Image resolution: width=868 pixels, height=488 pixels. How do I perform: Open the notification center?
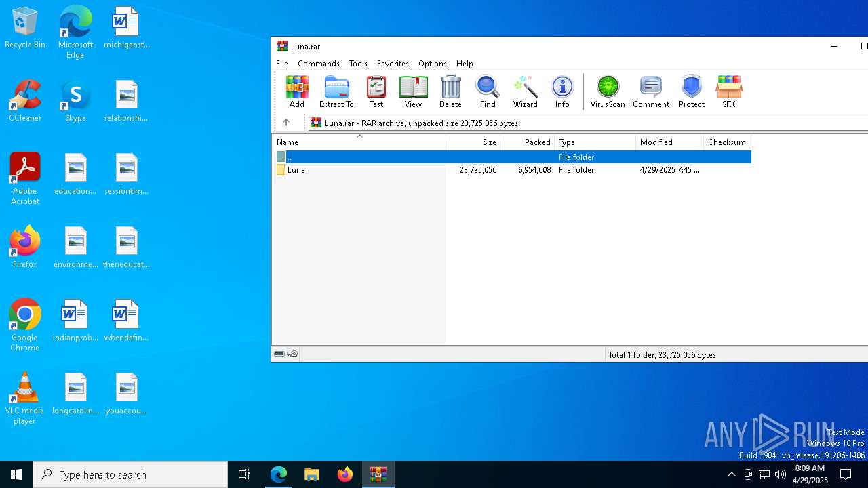pyautogui.click(x=846, y=474)
